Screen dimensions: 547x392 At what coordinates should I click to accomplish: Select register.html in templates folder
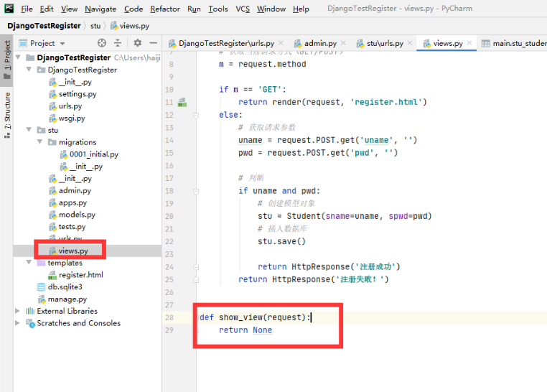coord(80,275)
